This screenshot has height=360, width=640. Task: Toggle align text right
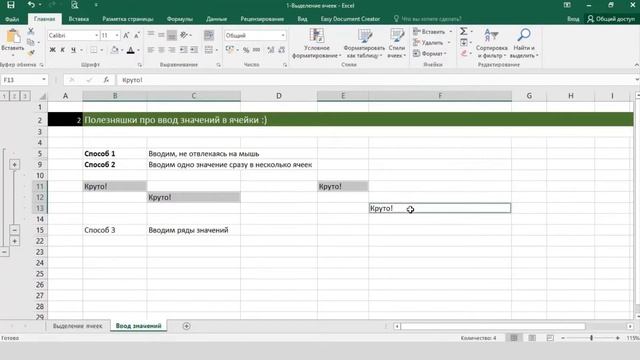coord(172,50)
